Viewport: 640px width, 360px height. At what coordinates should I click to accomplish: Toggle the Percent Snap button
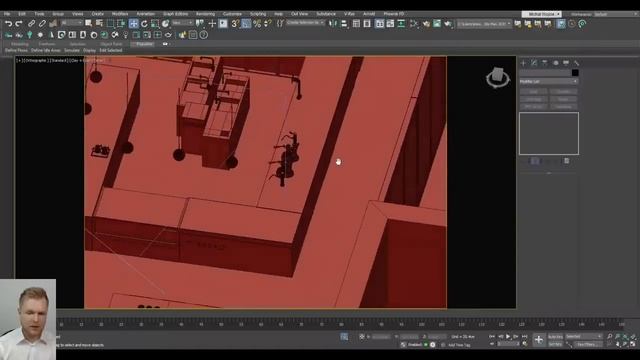(x=257, y=24)
